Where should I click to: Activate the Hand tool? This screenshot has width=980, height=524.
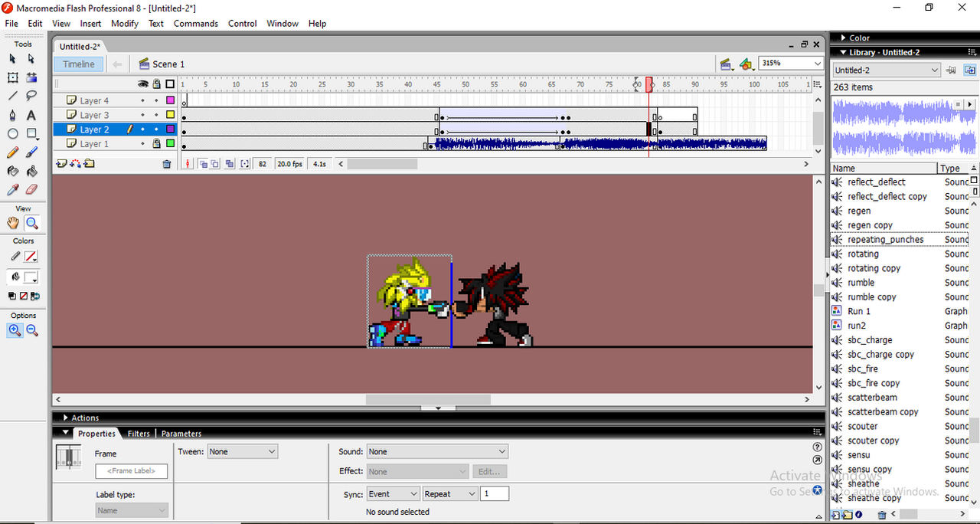pyautogui.click(x=13, y=223)
